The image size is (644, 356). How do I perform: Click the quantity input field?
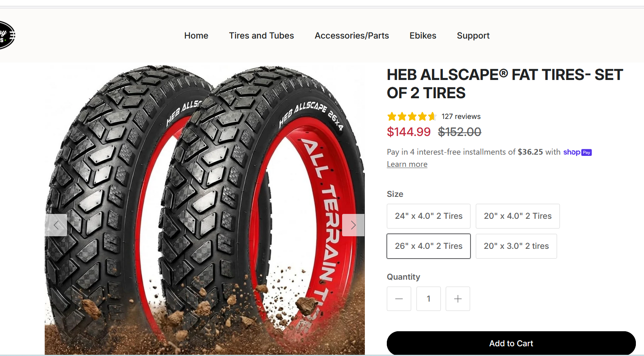429,299
